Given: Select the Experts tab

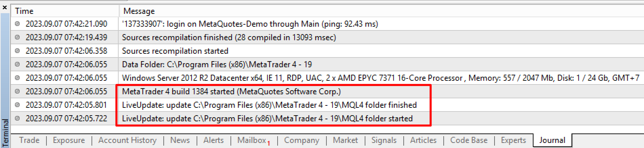Looking at the screenshot, I should click(514, 140).
